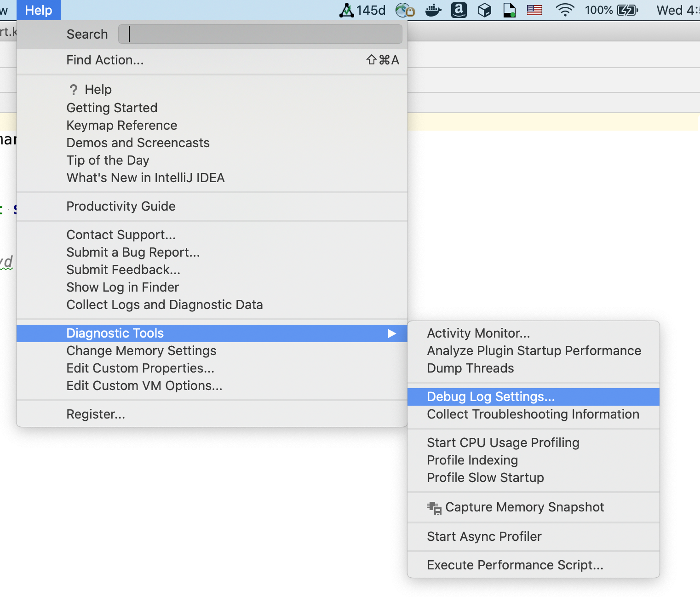The image size is (700, 597).
Task: Start CPU Usage Profiling
Action: [x=503, y=442]
